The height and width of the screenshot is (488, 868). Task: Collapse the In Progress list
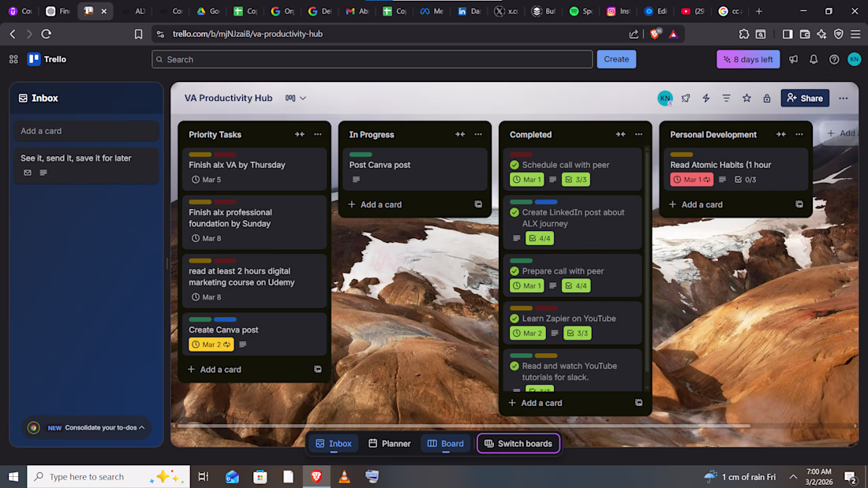(460, 135)
